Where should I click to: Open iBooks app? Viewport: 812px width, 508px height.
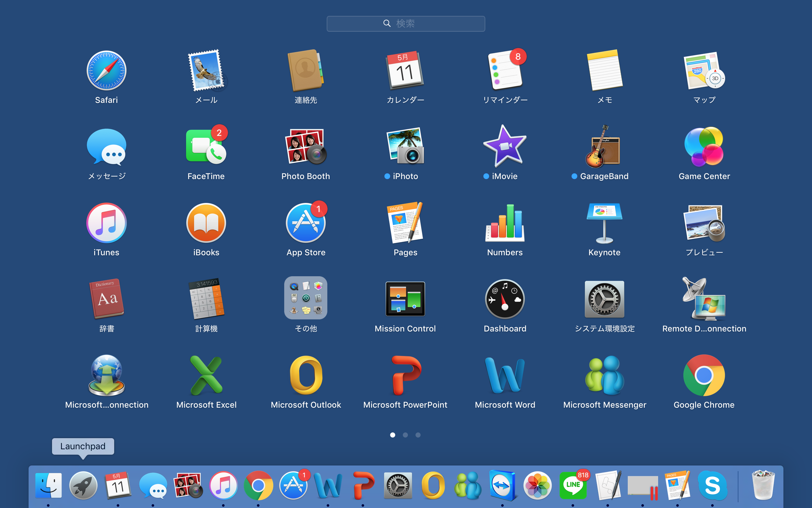[x=206, y=223]
